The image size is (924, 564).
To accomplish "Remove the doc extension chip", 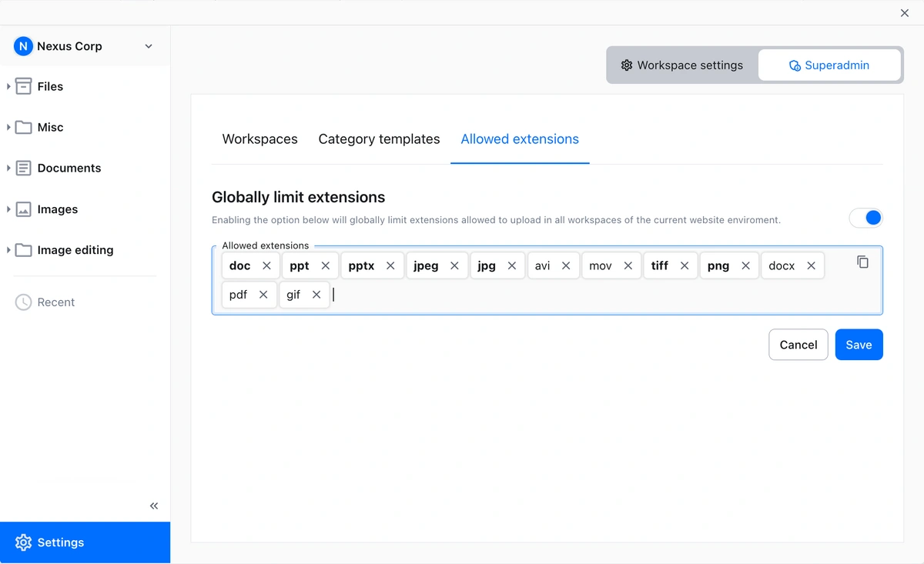I will coord(266,265).
